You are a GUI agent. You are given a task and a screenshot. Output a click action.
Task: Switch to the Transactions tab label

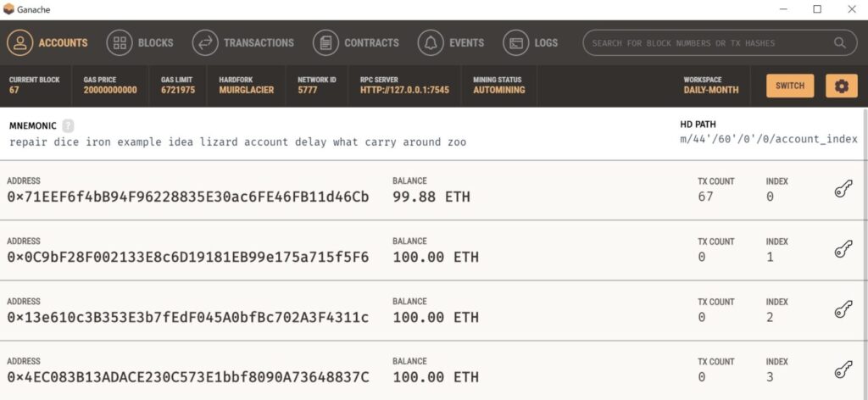click(x=259, y=42)
